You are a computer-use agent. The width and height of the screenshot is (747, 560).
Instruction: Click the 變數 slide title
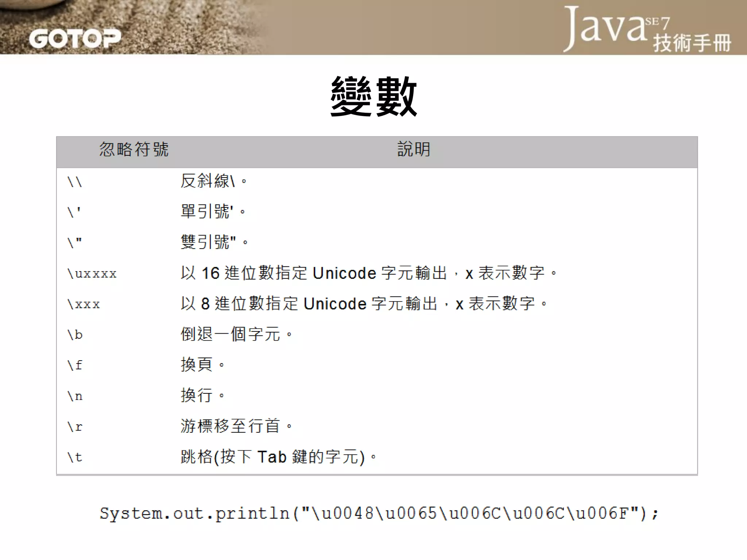click(373, 97)
